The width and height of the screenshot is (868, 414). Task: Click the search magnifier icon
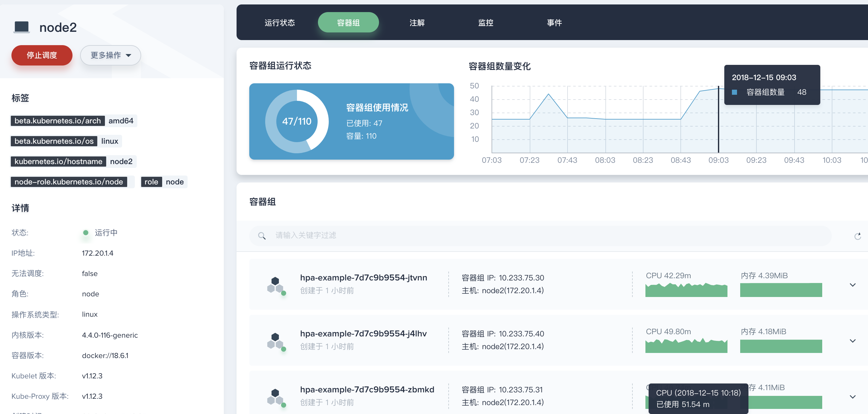pyautogui.click(x=262, y=236)
